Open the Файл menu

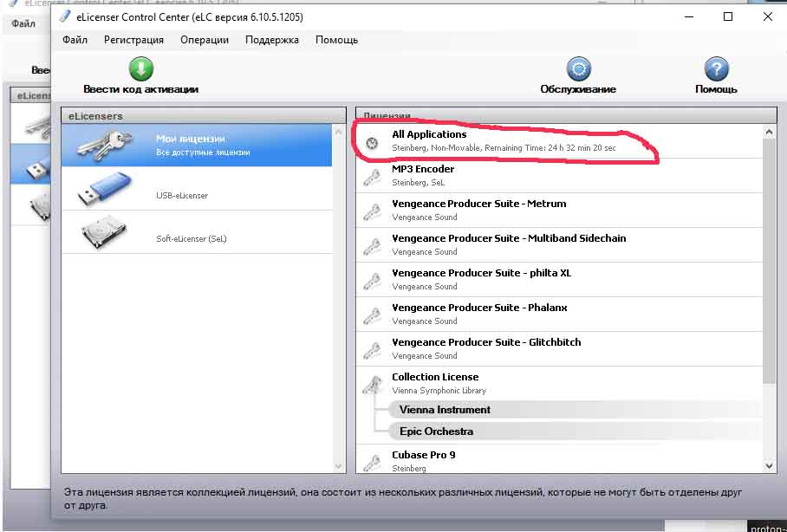75,40
